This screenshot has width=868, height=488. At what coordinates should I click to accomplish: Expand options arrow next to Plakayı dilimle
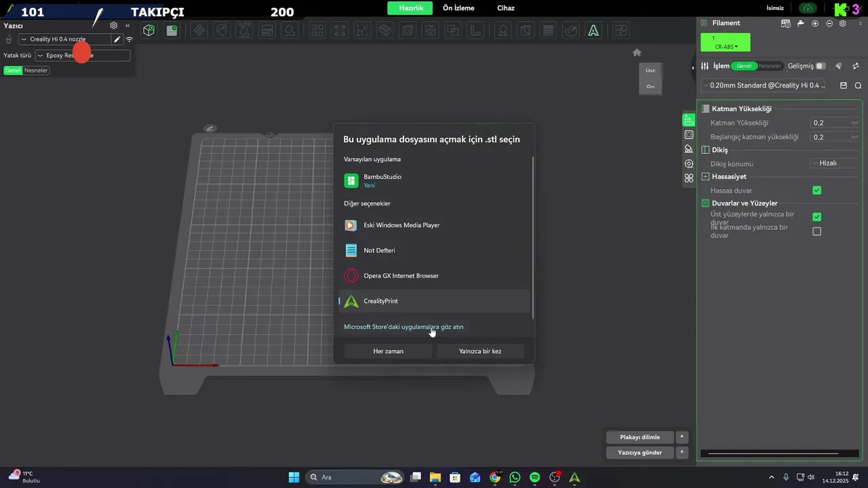pos(682,437)
